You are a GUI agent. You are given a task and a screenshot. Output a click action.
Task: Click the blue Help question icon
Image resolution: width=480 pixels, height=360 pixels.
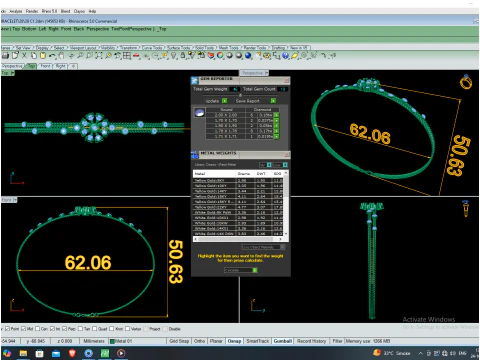[x=285, y=56]
